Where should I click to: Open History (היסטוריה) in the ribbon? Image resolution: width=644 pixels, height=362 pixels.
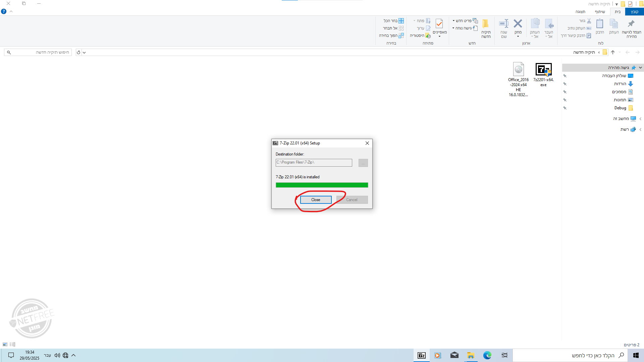coord(420,36)
